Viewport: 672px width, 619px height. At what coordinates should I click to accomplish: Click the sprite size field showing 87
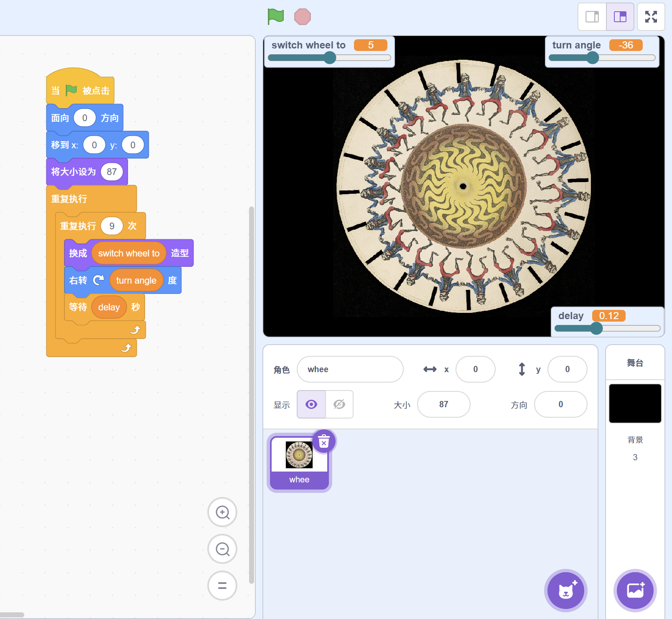click(443, 404)
